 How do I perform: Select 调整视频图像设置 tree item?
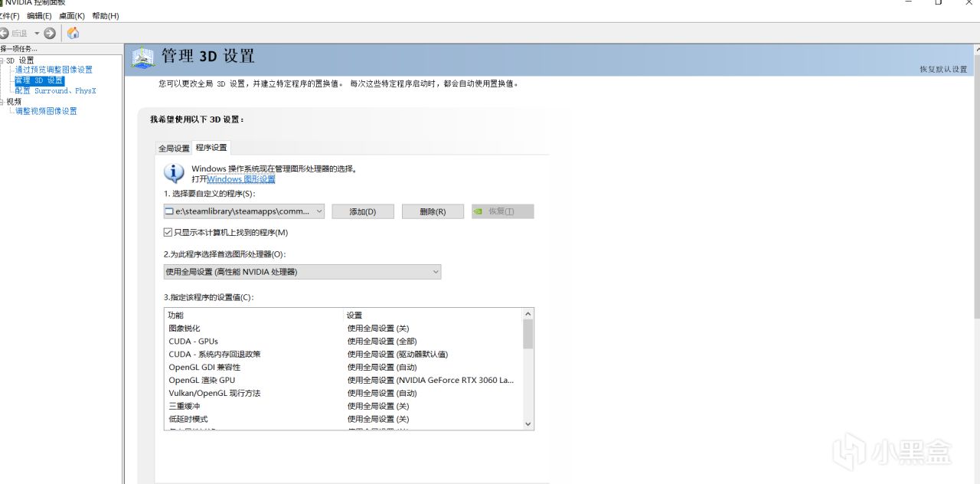click(46, 111)
